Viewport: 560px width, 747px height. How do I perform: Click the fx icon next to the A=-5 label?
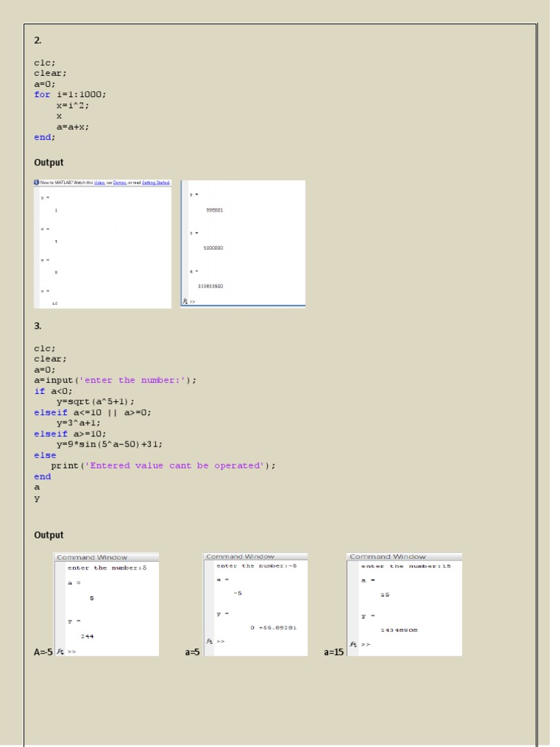pyautogui.click(x=61, y=651)
